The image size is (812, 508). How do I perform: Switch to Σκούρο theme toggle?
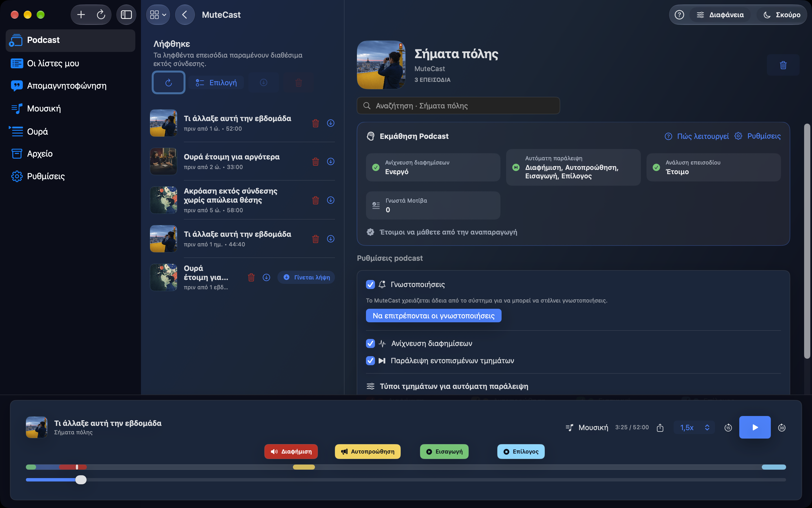(x=782, y=15)
